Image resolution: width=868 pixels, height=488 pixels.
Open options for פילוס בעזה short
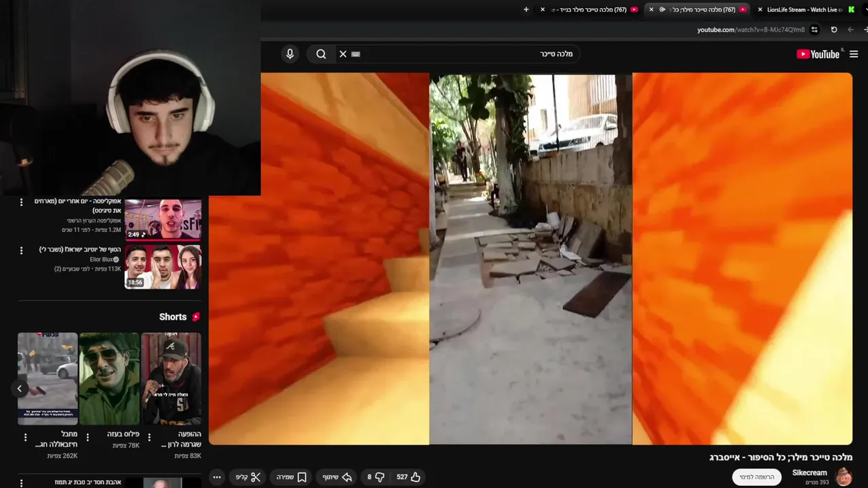(x=87, y=437)
